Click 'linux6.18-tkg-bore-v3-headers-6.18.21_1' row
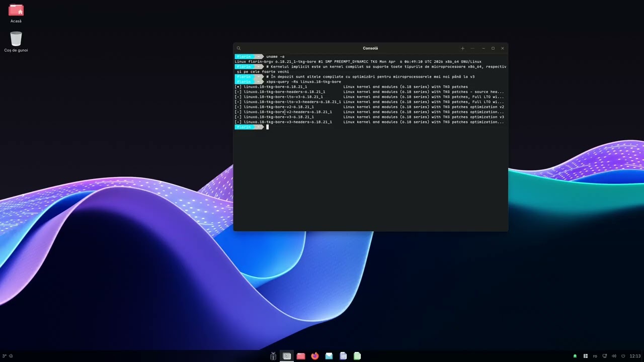 tap(371, 122)
